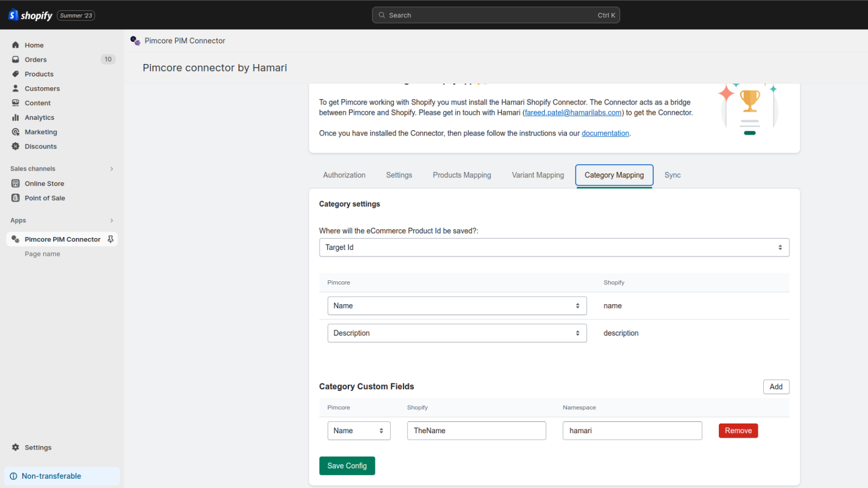Open Analytics in sidebar
The height and width of the screenshot is (488, 868).
(x=39, y=118)
